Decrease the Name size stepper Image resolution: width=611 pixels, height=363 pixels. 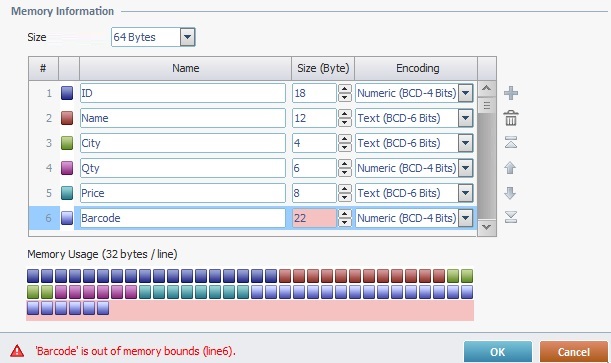[x=344, y=123]
